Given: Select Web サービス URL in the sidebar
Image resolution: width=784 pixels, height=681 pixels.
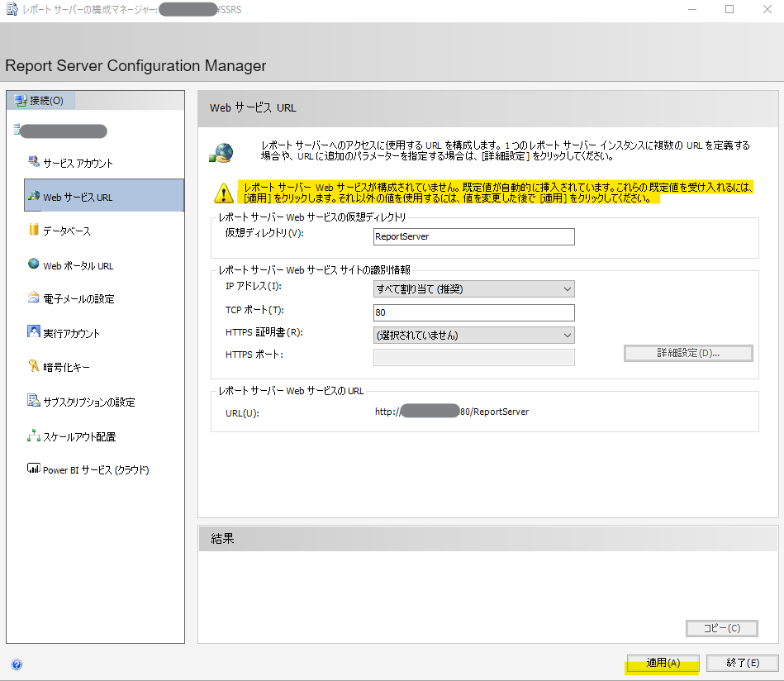Looking at the screenshot, I should pos(104,196).
